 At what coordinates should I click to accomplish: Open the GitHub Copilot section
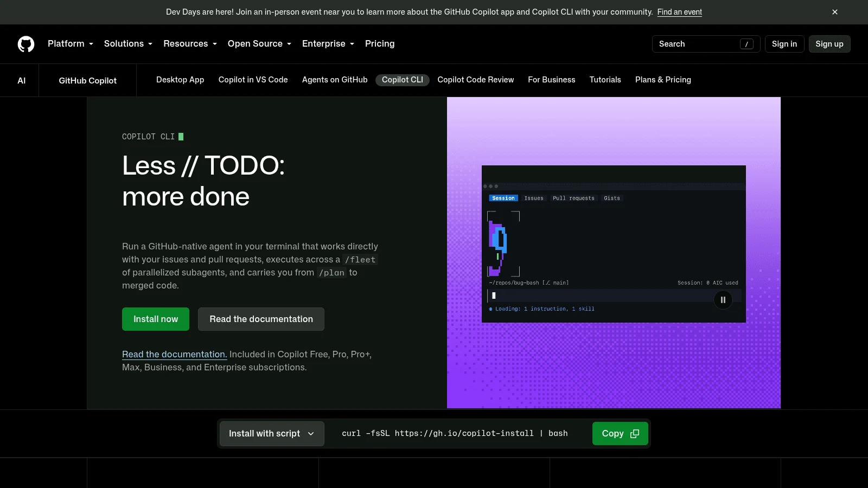88,81
